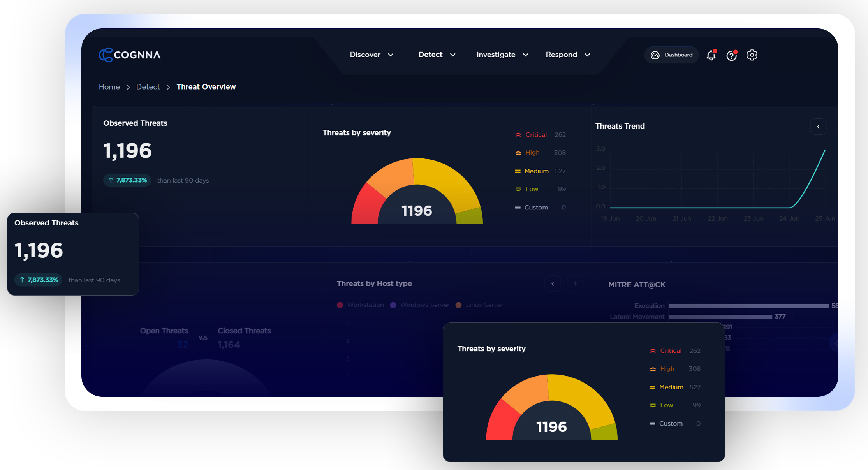Open the Detect menu
The width and height of the screenshot is (868, 470).
point(437,55)
